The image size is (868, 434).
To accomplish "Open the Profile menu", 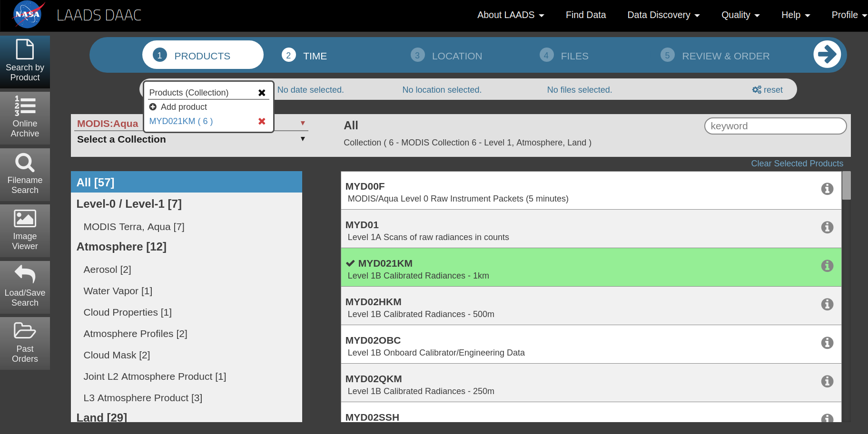I will tap(849, 15).
